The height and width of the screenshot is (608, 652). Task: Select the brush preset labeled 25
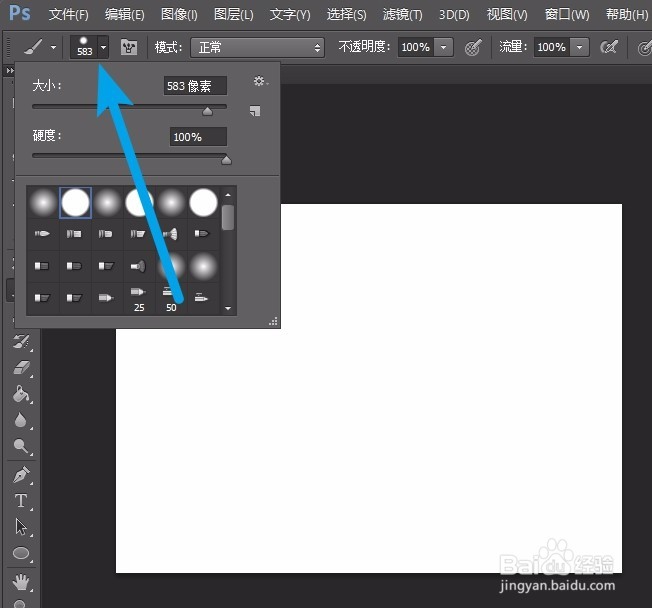pos(139,298)
